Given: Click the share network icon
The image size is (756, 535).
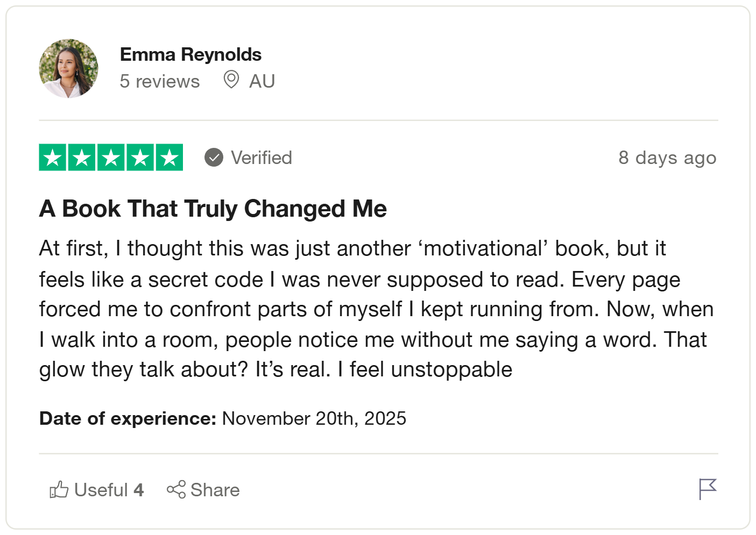Looking at the screenshot, I should coord(176,489).
